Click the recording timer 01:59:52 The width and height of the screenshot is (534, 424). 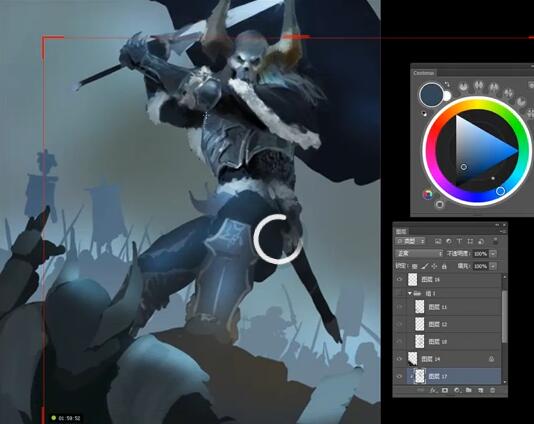[69, 418]
